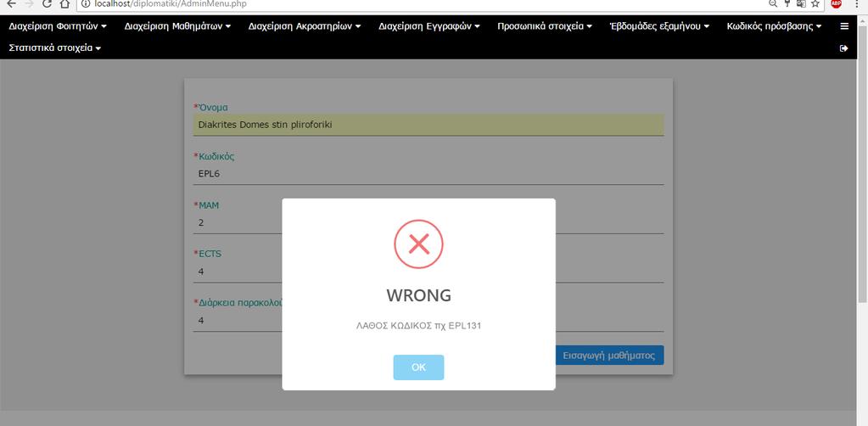The height and width of the screenshot is (426, 868).
Task: Reload the page with refresh icon
Action: click(x=47, y=3)
